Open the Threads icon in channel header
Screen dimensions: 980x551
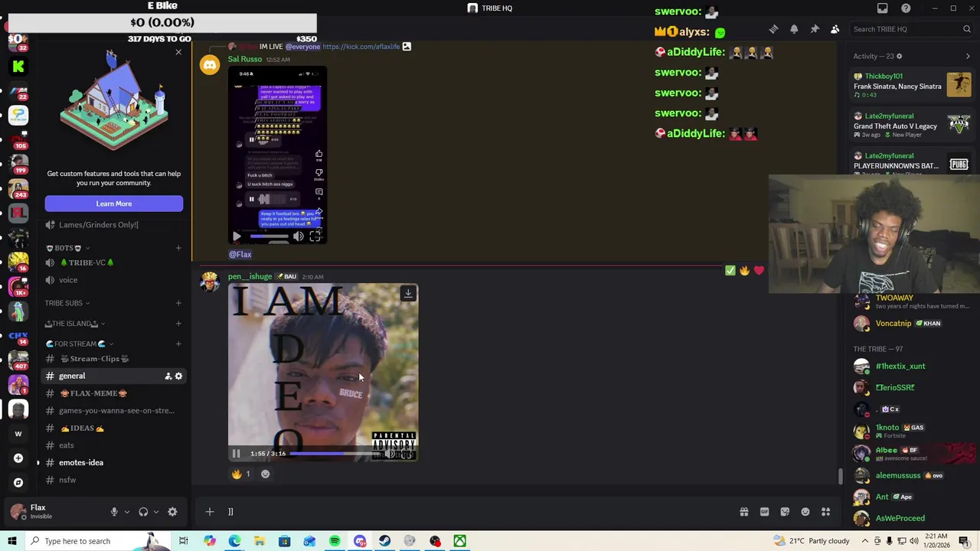point(773,29)
